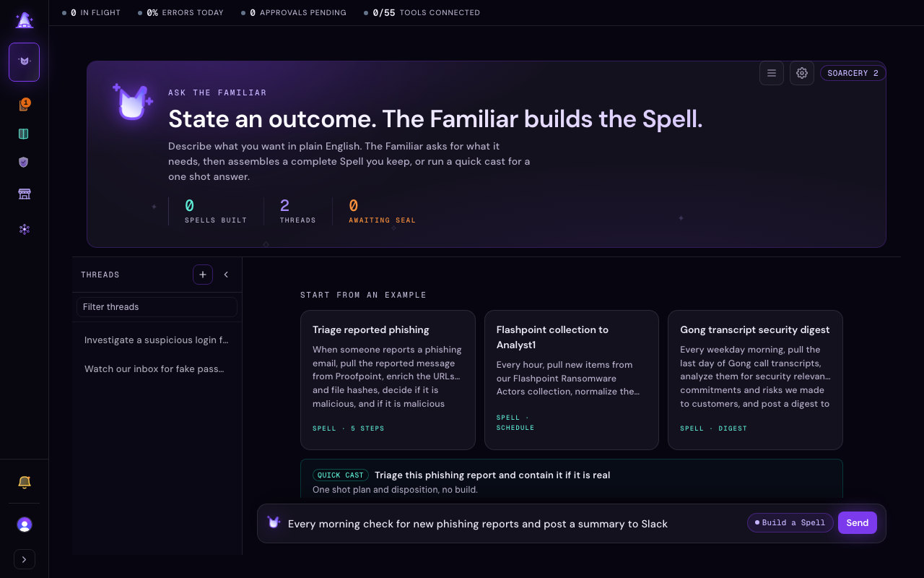This screenshot has width=924, height=578.
Task: Click the Send button
Action: click(857, 523)
